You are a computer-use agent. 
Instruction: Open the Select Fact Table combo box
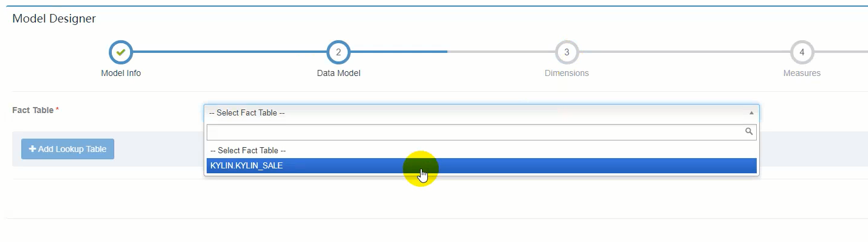481,113
